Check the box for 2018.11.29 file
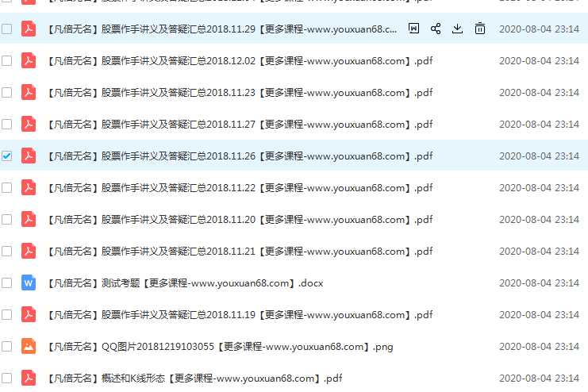This screenshot has height=392, width=588. tap(7, 29)
